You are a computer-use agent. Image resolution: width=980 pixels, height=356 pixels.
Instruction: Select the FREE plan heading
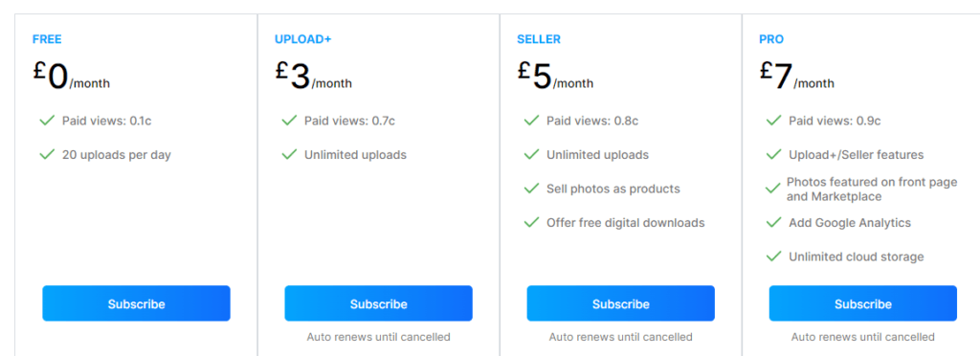pos(47,39)
